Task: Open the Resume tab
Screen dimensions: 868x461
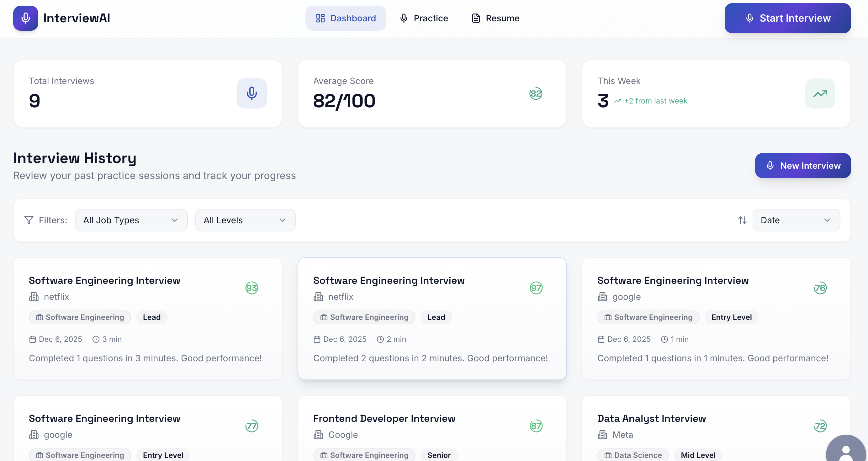Action: pos(495,18)
